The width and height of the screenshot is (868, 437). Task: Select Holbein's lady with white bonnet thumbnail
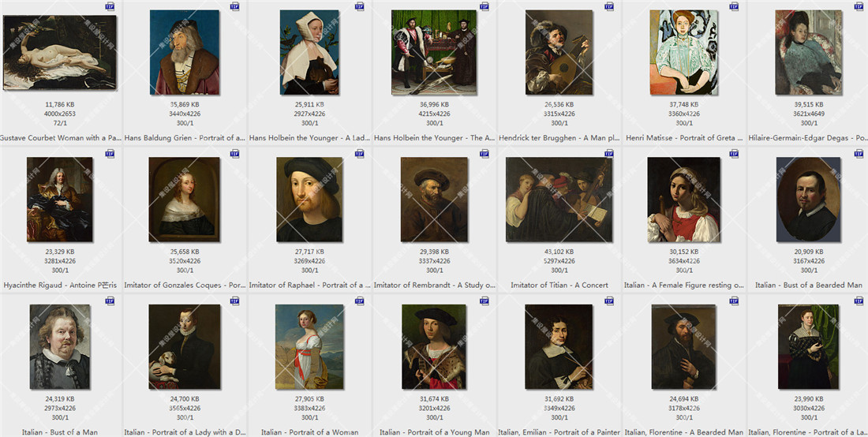click(309, 52)
